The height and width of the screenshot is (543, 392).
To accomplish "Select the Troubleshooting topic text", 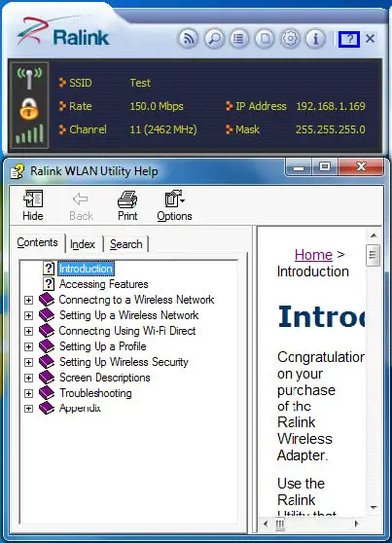I will [x=95, y=393].
